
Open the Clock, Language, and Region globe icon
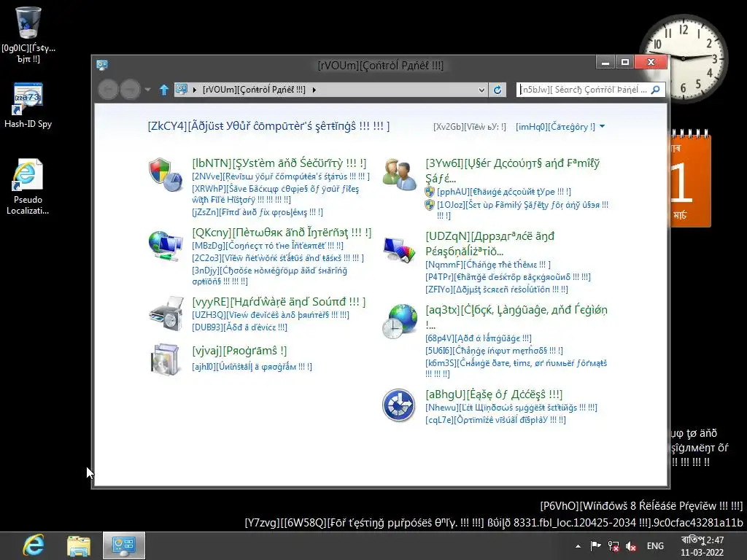click(400, 322)
